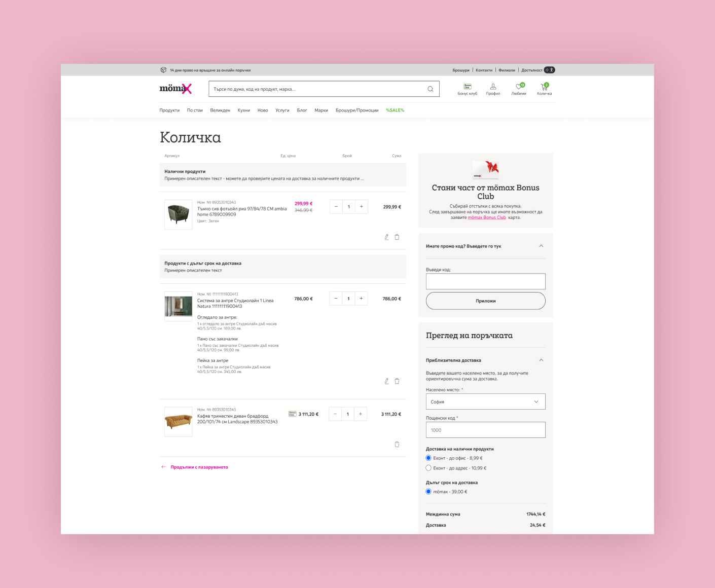
Task: Open the По стаи menu
Action: coord(195,110)
